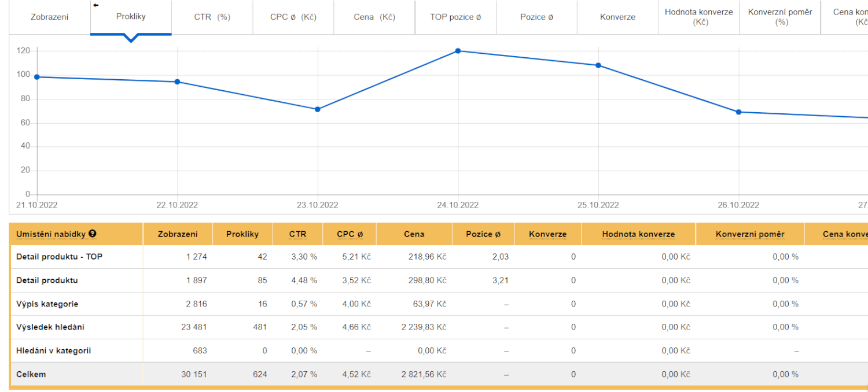Click the small left arrow above Prokliky tab
The image size is (868, 392).
96,5
